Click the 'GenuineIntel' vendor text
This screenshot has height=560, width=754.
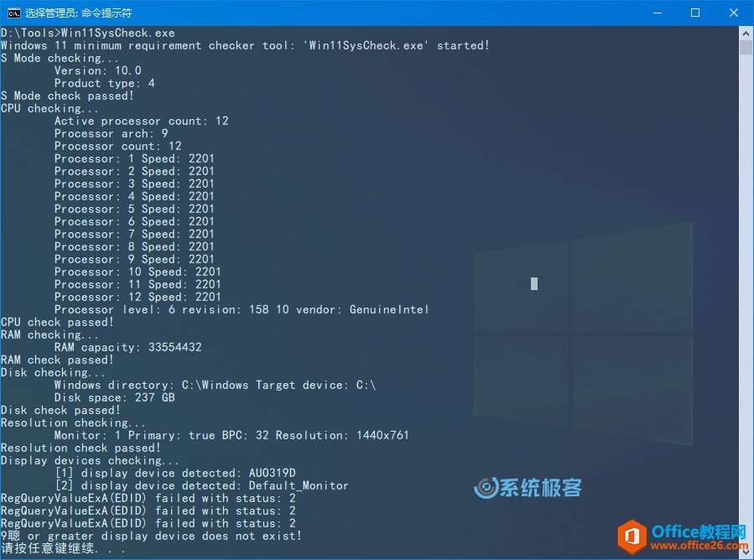tap(389, 309)
